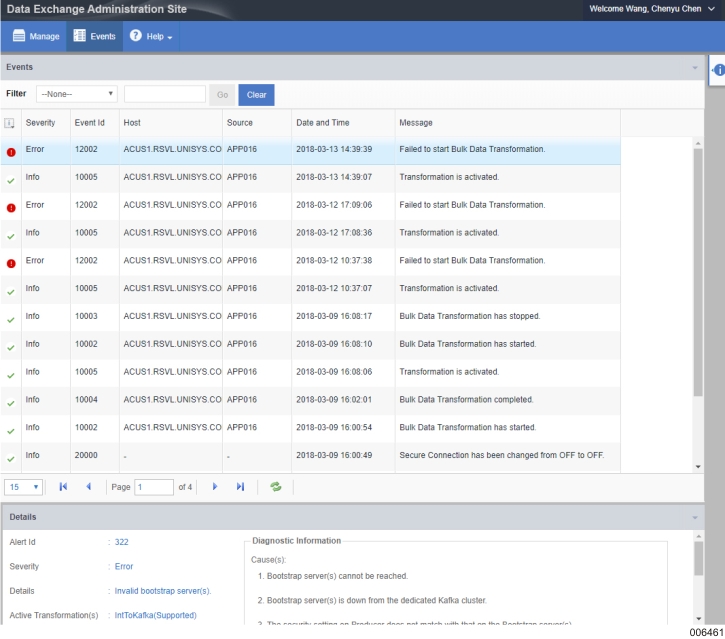Collapse the Details panel
This screenshot has width=725, height=639.
tap(694, 517)
